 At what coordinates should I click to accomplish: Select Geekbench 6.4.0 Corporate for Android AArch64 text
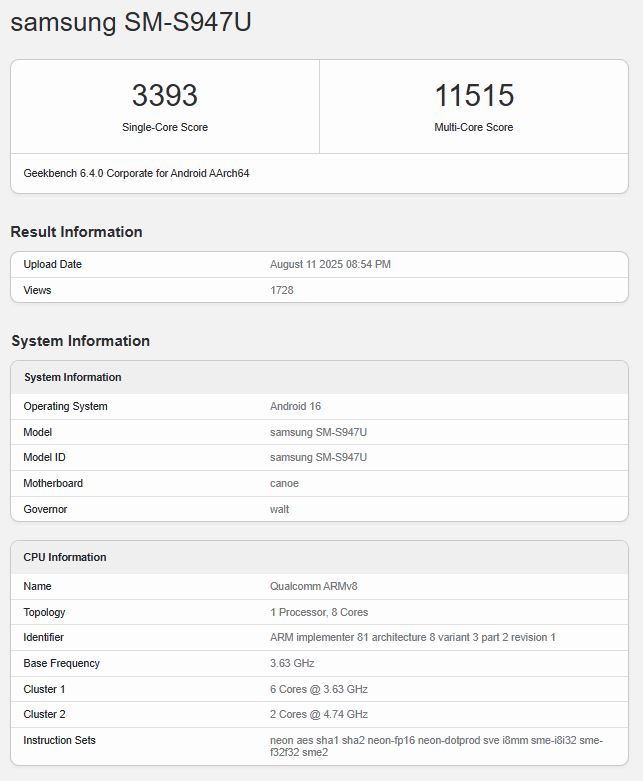click(136, 173)
